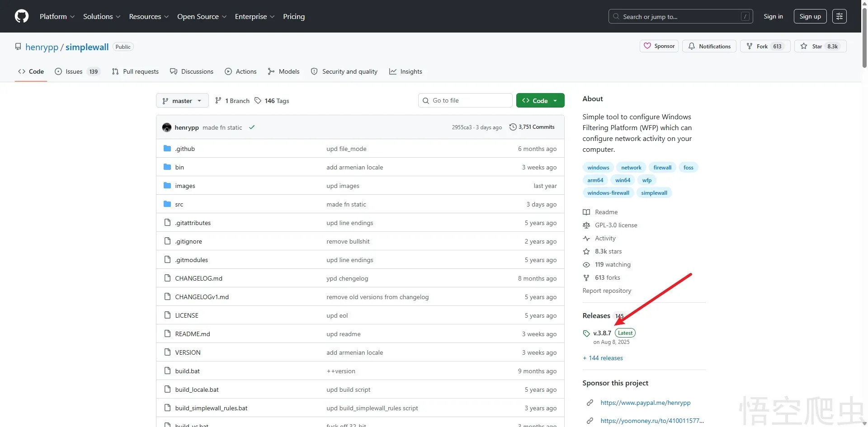Click the v.3.8.7 release tag
Screen dimensions: 868x427
(x=602, y=333)
